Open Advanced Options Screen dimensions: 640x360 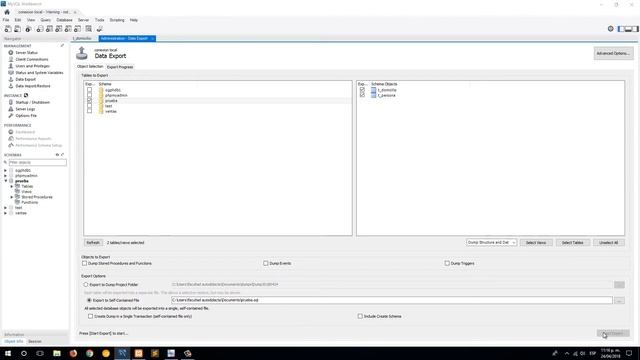613,53
